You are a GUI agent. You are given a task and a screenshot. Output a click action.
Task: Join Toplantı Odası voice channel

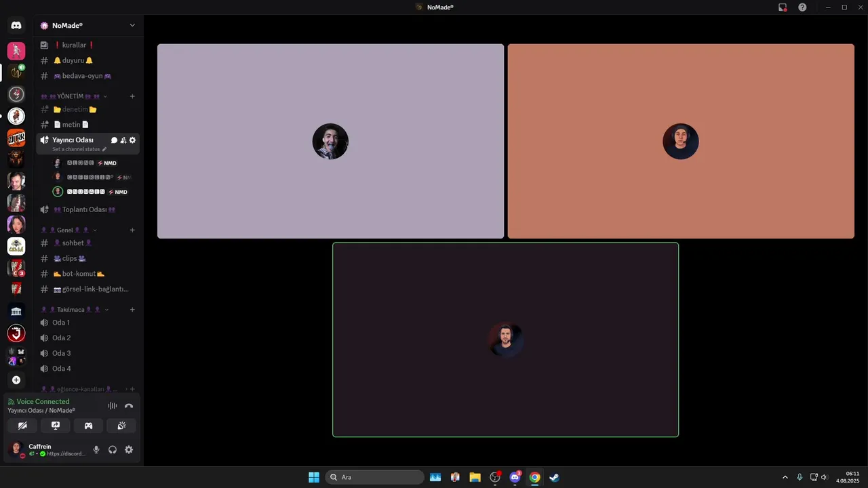pyautogui.click(x=88, y=209)
